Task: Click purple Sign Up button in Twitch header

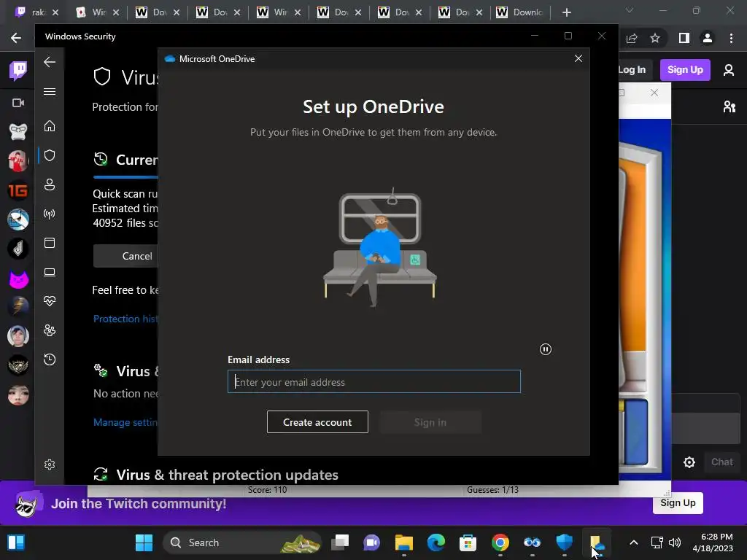Action: click(x=685, y=70)
